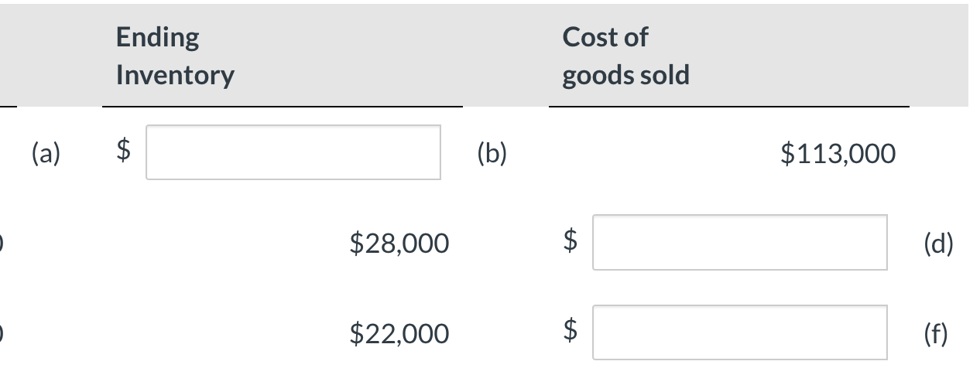Select the (a) row label
Viewport: 980px width, 385px height.
(x=48, y=153)
